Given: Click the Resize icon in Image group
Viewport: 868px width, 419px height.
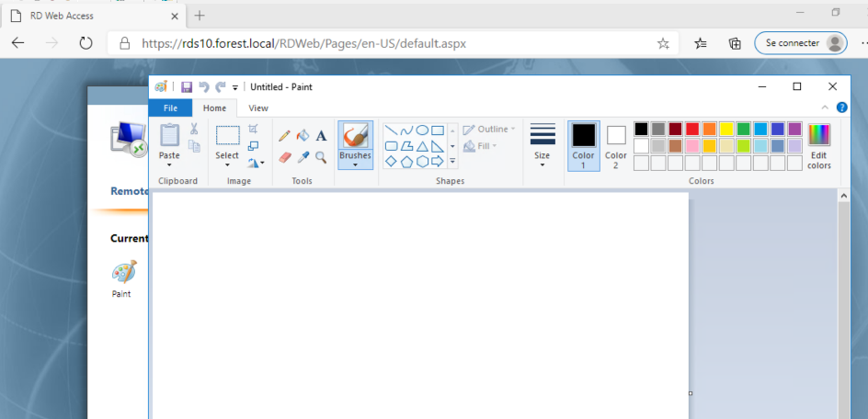Looking at the screenshot, I should click(253, 146).
